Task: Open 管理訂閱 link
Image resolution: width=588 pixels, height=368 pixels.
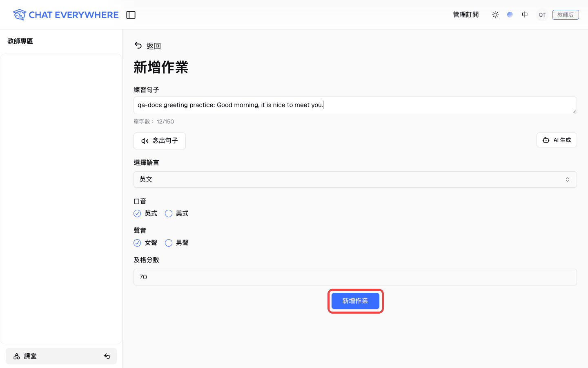Action: click(x=466, y=15)
